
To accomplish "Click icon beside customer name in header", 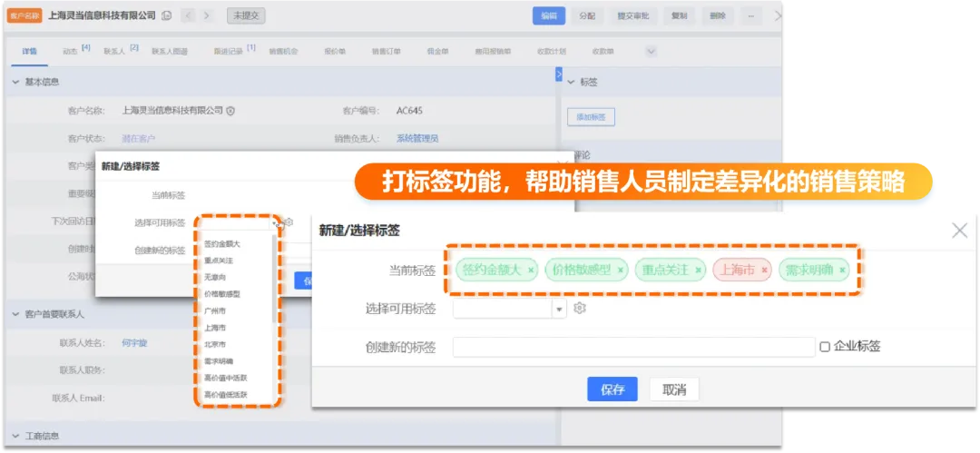I will click(166, 15).
